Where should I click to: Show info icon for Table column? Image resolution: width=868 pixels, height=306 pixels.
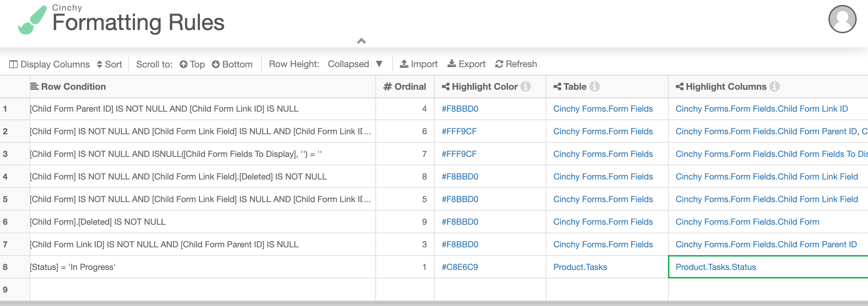[x=595, y=87]
